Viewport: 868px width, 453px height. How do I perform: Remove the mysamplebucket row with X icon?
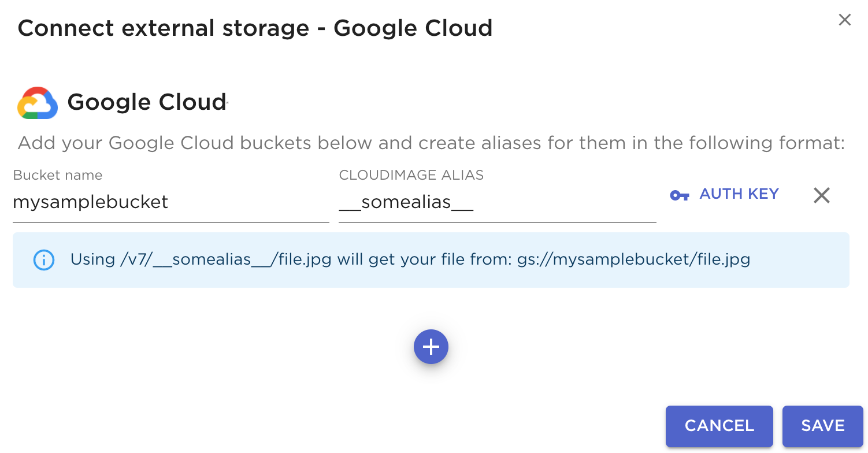pos(821,195)
